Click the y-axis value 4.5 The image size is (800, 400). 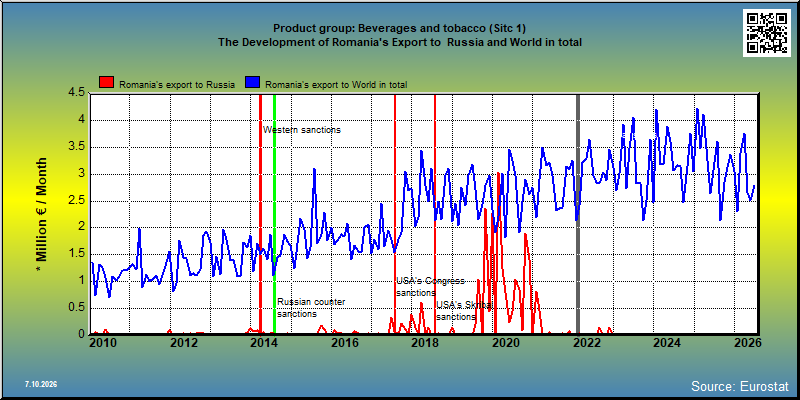77,93
